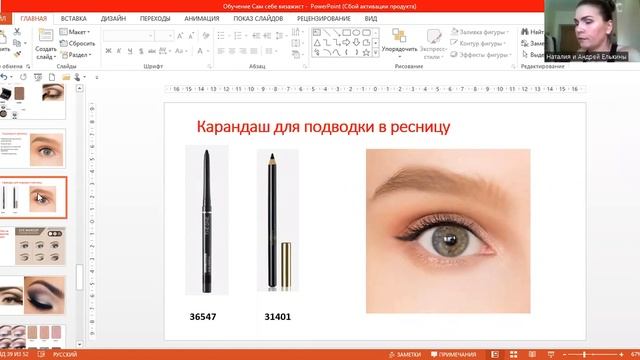
Task: Switch to the ВИД tab
Action: pyautogui.click(x=371, y=19)
